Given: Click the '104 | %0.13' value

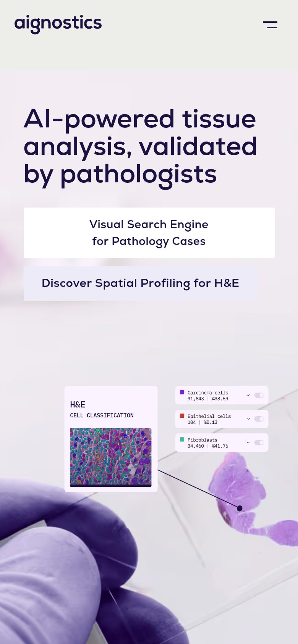Looking at the screenshot, I should [x=202, y=422].
